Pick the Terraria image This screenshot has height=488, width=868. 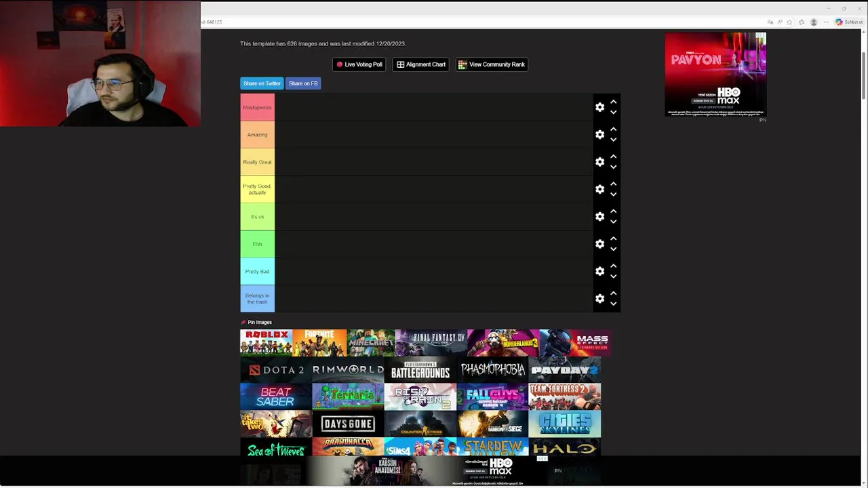(348, 397)
